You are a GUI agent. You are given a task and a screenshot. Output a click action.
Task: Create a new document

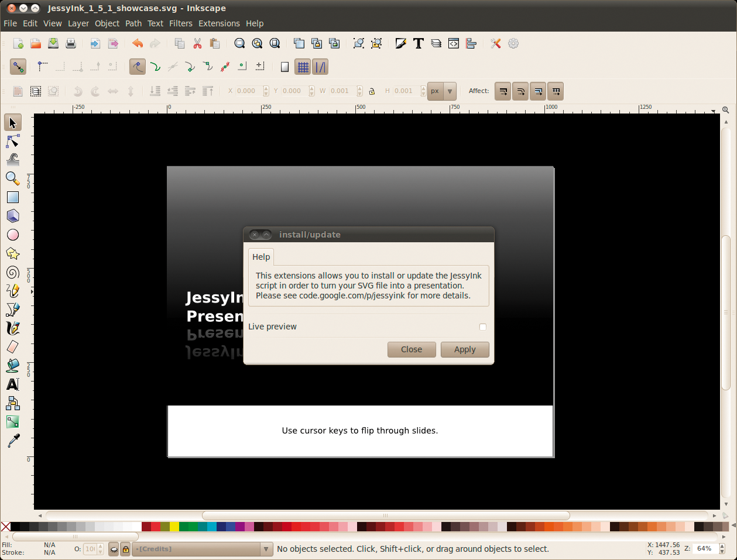tap(18, 43)
